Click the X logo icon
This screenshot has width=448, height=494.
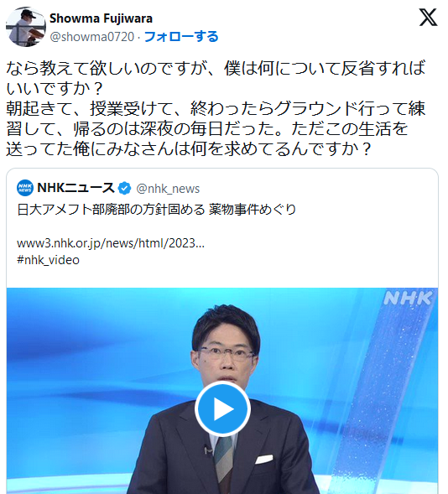pyautogui.click(x=428, y=18)
